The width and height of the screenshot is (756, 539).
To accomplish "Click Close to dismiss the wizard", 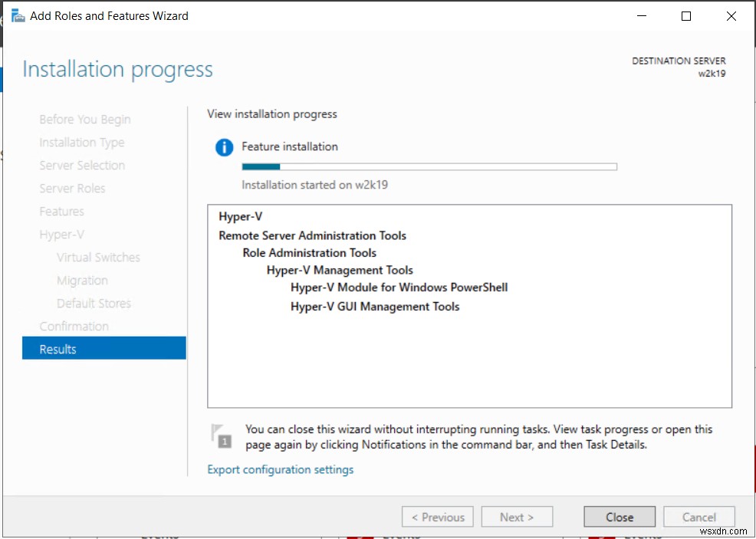I will click(619, 516).
